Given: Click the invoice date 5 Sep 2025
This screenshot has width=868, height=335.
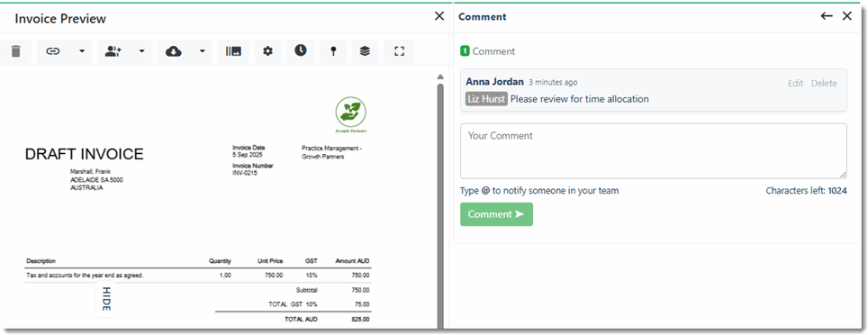Looking at the screenshot, I should [248, 155].
